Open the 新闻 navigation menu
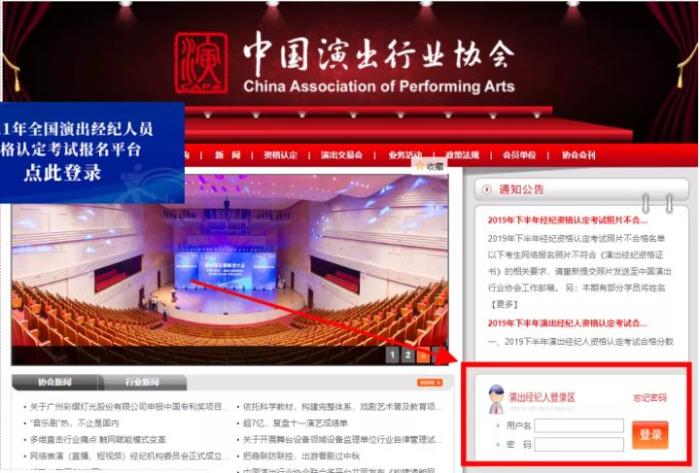This screenshot has width=700, height=473. (228, 155)
